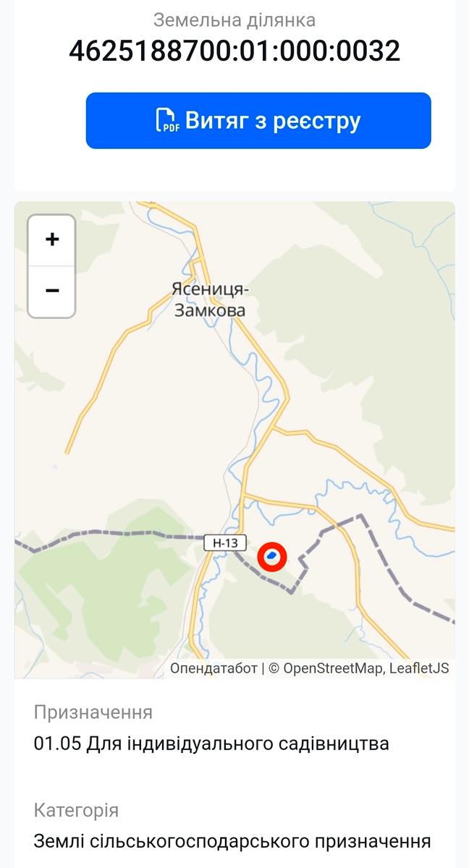469x868 pixels.
Task: Click the copyright symbol in map attribution
Action: coord(274,668)
